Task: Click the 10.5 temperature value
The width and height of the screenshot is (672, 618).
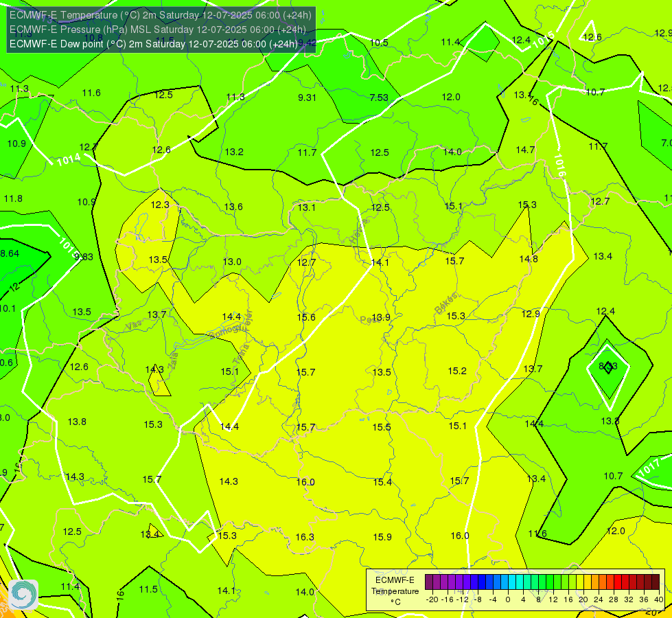Action: click(x=379, y=43)
